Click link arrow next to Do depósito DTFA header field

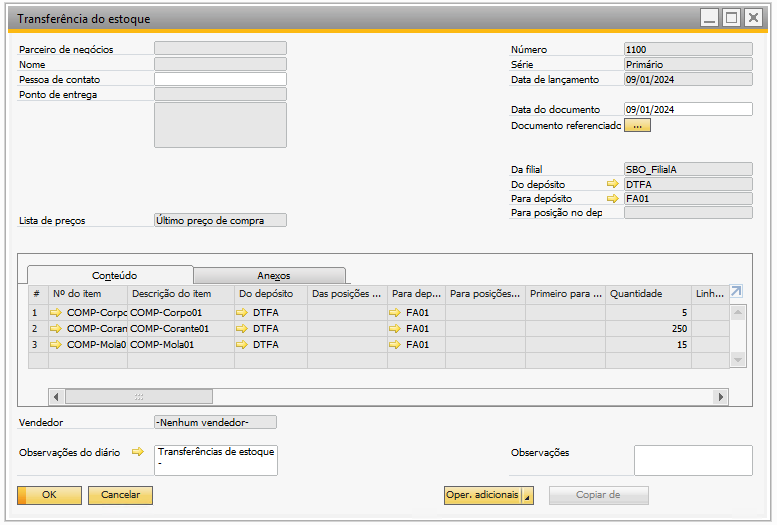coord(612,185)
